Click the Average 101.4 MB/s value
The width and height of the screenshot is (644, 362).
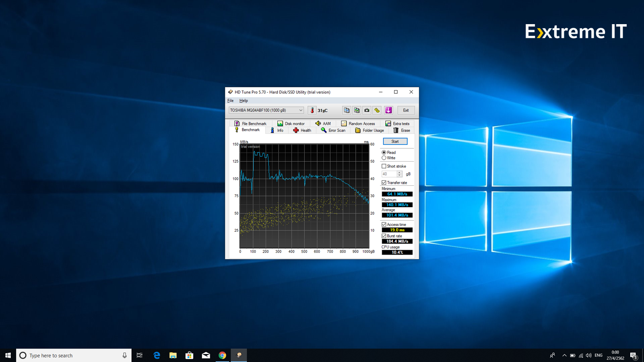(397, 215)
